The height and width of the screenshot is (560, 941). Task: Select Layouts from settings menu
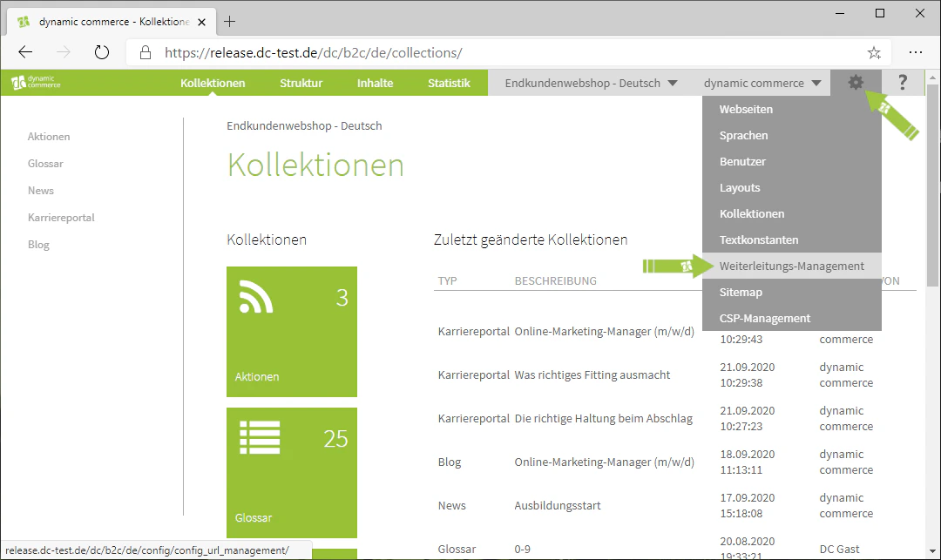(791, 187)
